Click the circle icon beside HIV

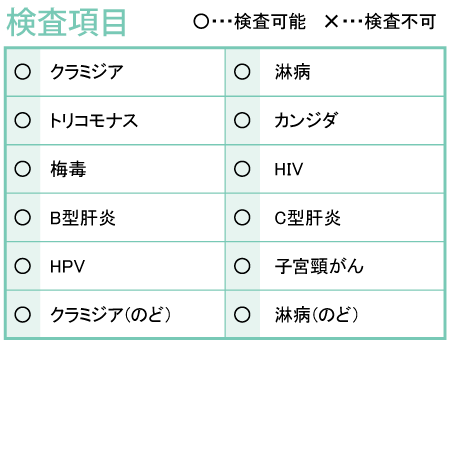pos(242,169)
